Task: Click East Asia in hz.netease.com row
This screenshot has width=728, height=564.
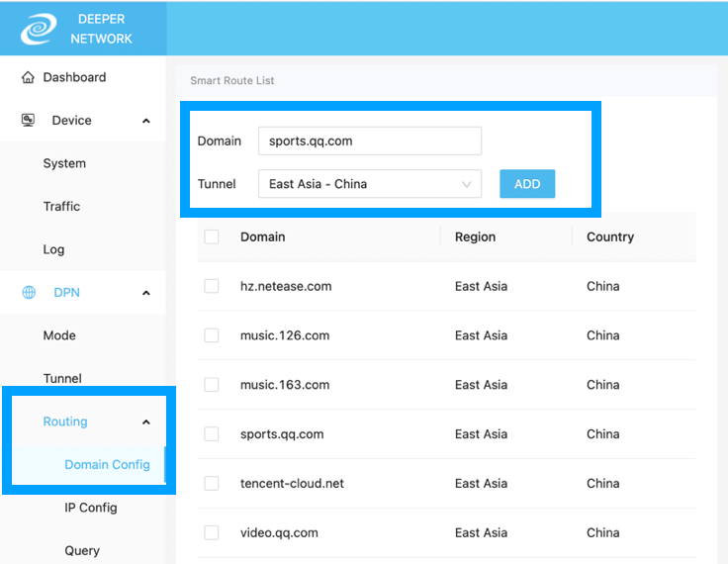Action: pyautogui.click(x=481, y=286)
